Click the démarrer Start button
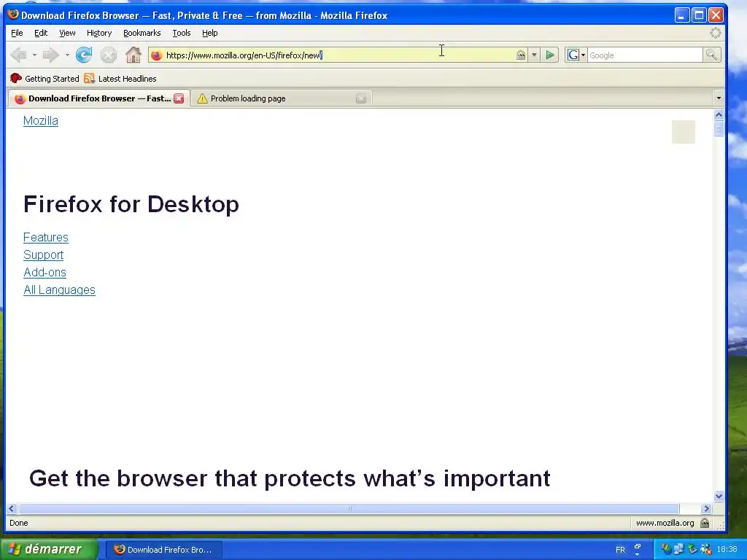Viewport: 747px width, 560px height. click(x=48, y=549)
